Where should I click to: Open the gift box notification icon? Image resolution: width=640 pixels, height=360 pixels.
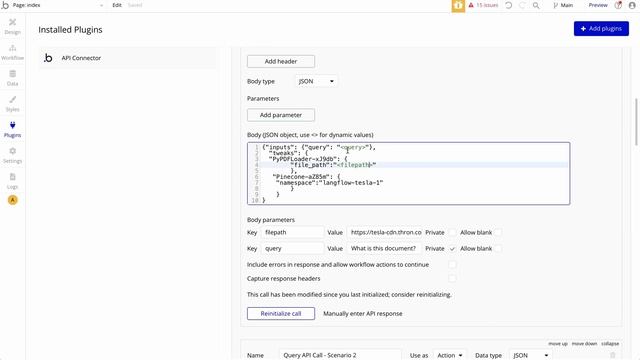click(458, 6)
